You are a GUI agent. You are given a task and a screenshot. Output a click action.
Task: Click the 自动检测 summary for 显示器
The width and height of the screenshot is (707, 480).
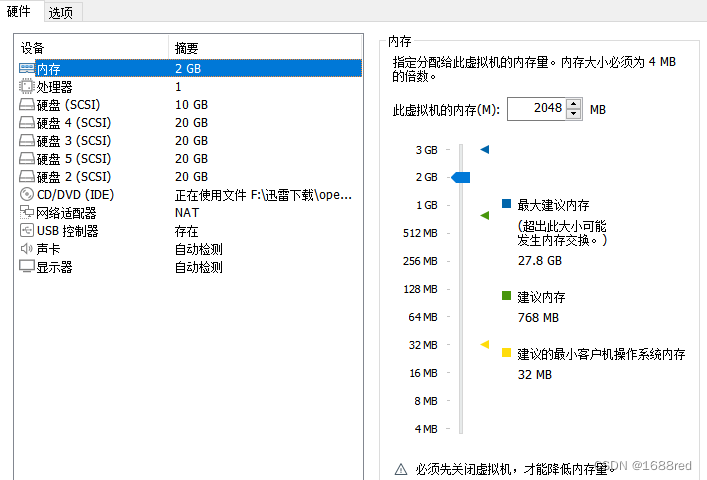[x=199, y=267]
